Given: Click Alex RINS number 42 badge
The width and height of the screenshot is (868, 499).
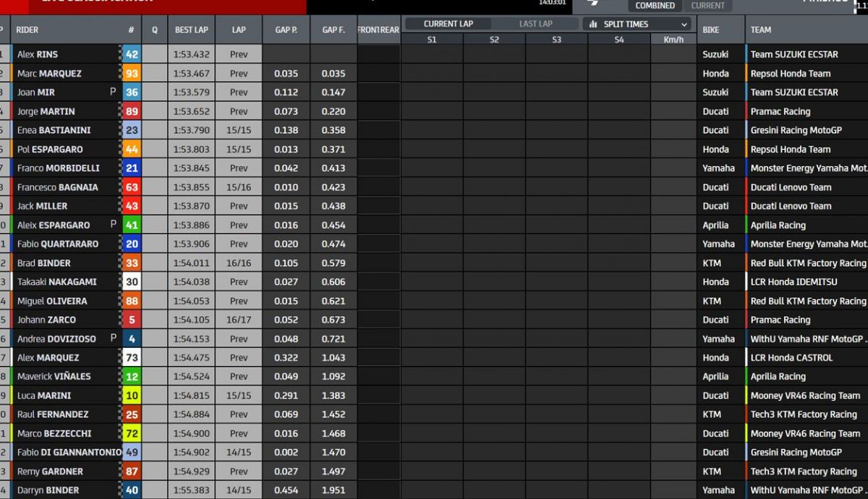Looking at the screenshot, I should coord(132,54).
